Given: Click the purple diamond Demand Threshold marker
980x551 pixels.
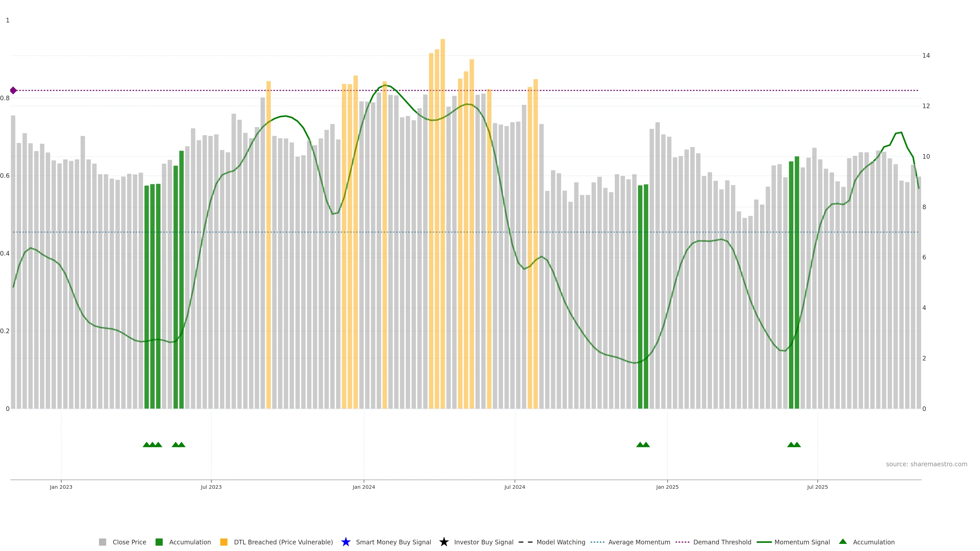Looking at the screenshot, I should (x=13, y=91).
